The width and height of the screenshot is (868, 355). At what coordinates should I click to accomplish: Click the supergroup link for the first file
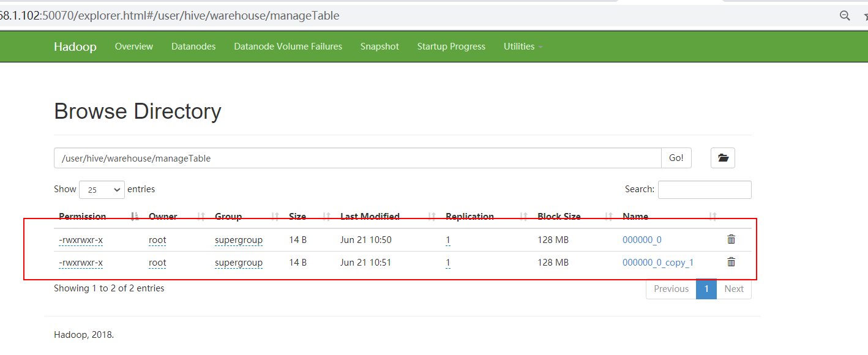pyautogui.click(x=238, y=239)
